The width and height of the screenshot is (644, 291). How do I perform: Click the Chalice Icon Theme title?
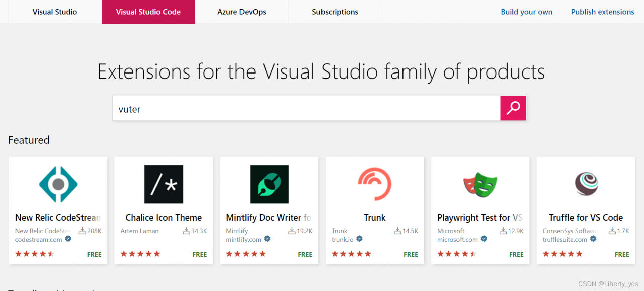pyautogui.click(x=164, y=217)
